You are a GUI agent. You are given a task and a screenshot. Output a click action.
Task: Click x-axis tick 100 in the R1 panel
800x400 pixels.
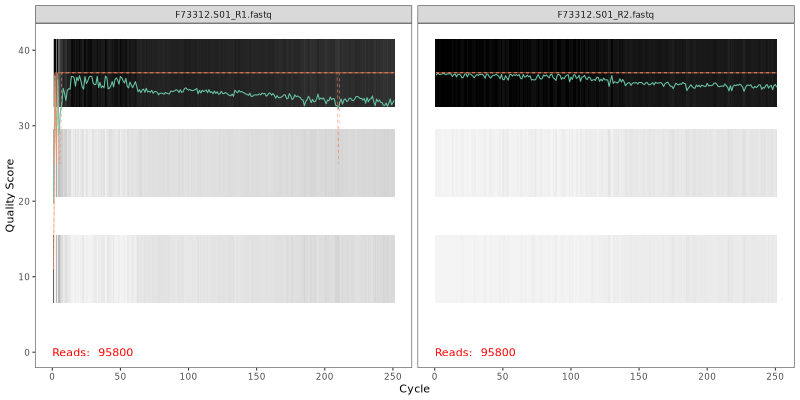pos(188,376)
